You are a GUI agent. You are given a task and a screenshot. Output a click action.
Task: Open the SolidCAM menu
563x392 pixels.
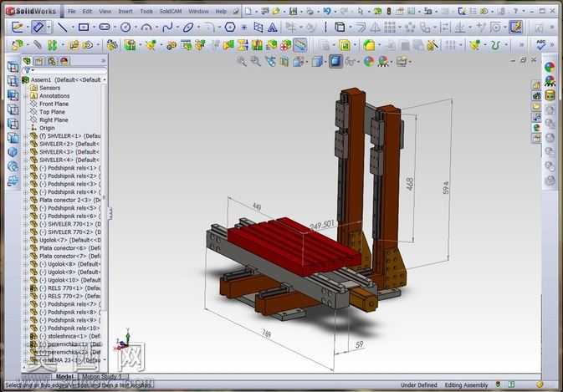(171, 12)
